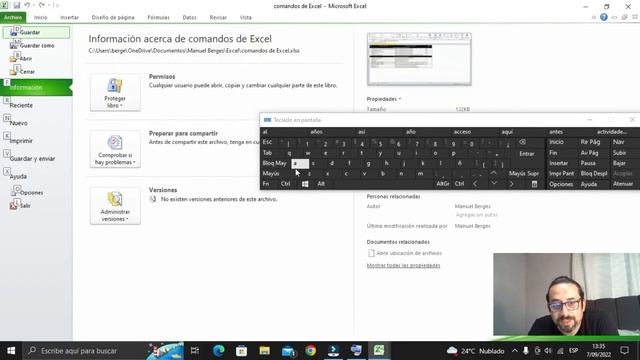Switch to the Inicio ribbon tab

point(40,17)
